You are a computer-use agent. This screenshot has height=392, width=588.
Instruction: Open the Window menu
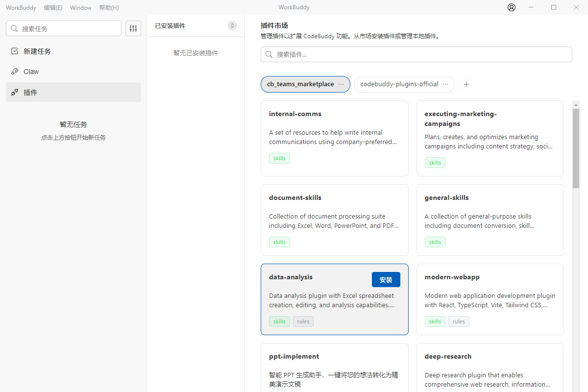(80, 8)
